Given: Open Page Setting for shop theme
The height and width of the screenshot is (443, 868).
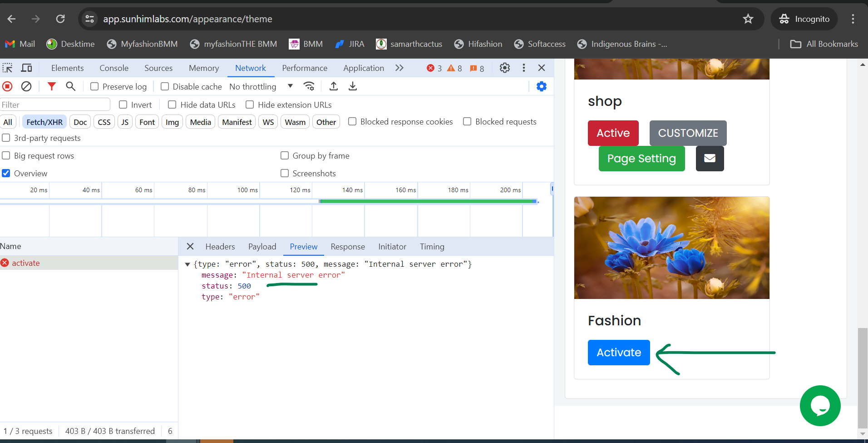Looking at the screenshot, I should pos(641,158).
